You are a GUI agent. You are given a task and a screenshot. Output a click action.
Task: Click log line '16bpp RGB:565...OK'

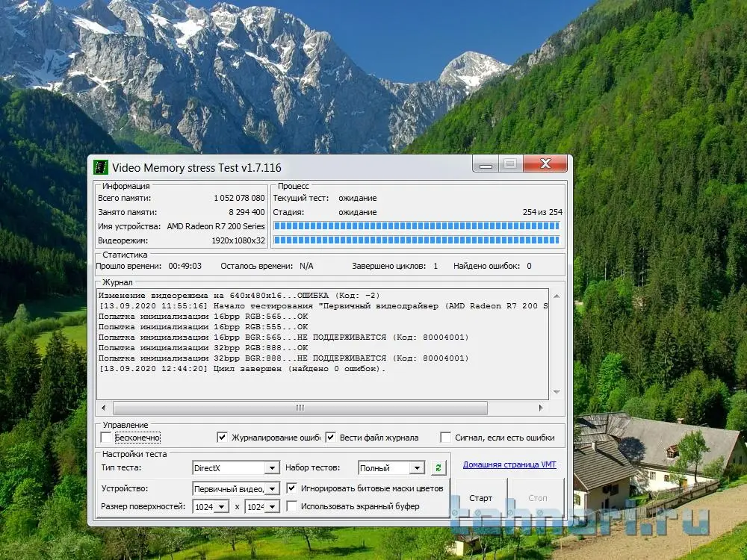point(203,316)
